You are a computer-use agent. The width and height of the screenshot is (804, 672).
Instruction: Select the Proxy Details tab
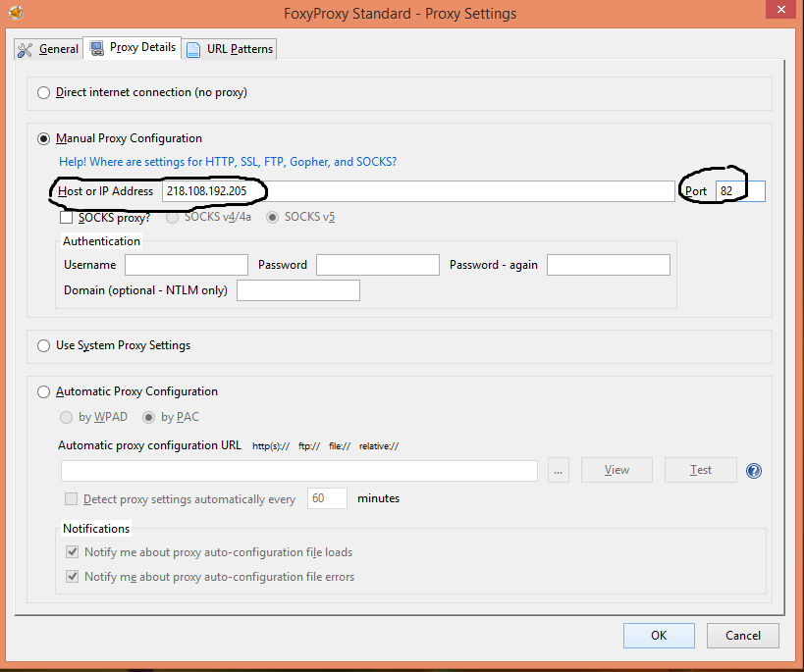133,48
